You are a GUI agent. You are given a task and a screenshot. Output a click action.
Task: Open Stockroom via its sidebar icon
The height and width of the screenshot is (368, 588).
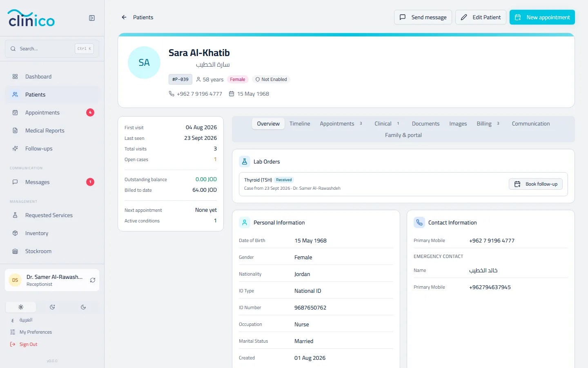coord(15,251)
